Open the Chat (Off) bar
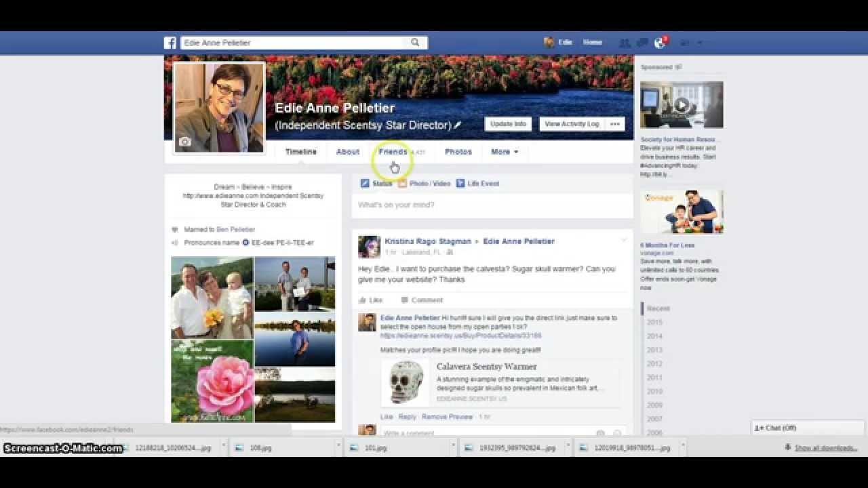Screen dimensions: 868x488 click(808, 428)
